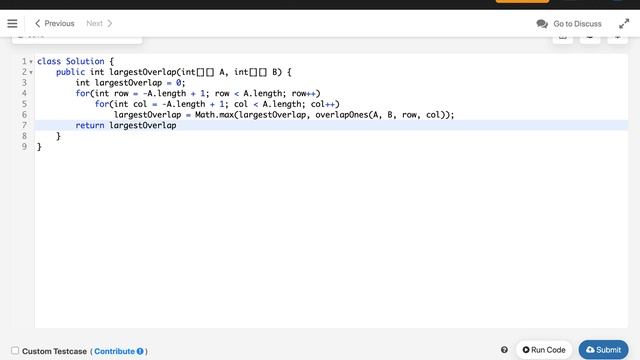The image size is (640, 360).
Task: Click the cloud upload icon on Submit
Action: [x=590, y=350]
